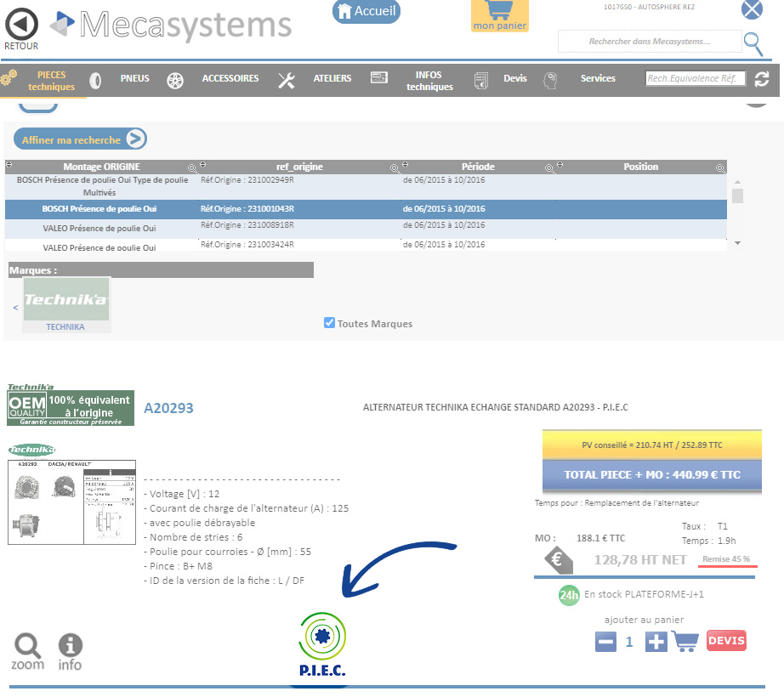Increase quantity with plus button
This screenshot has height=697, width=784.
656,642
